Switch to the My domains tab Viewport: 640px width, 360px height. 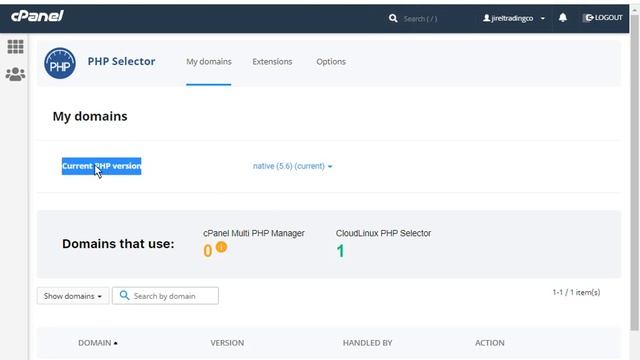tap(209, 62)
